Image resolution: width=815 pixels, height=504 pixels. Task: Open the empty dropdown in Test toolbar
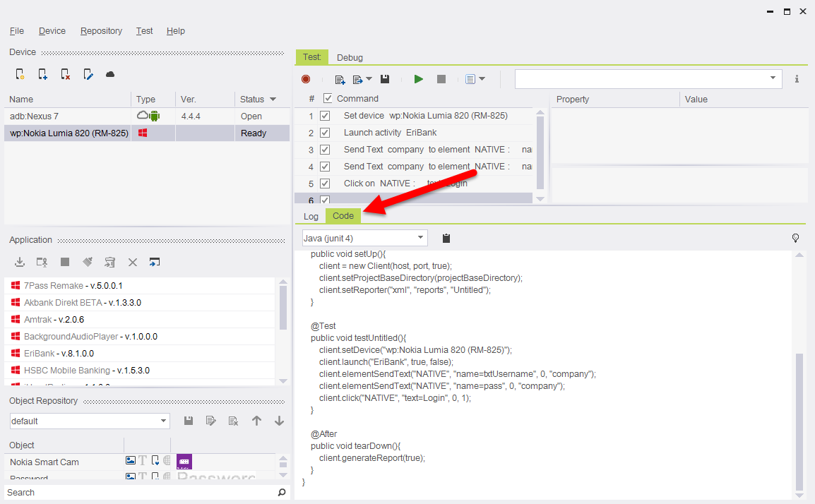648,78
